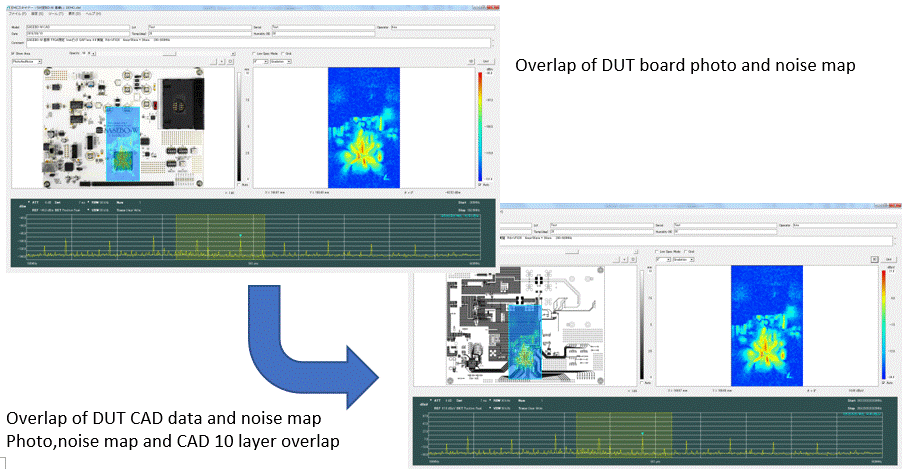Toggle the Grid checkbox in lower window
The image size is (908, 469).
686,251
